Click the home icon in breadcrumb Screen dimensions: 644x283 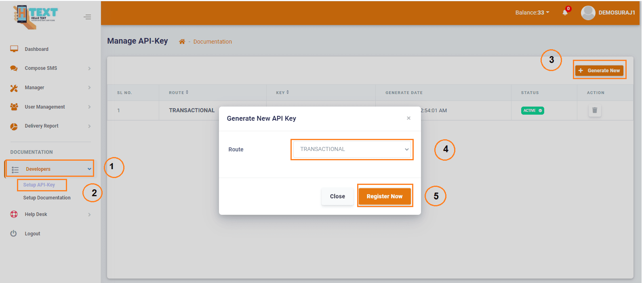click(x=182, y=42)
